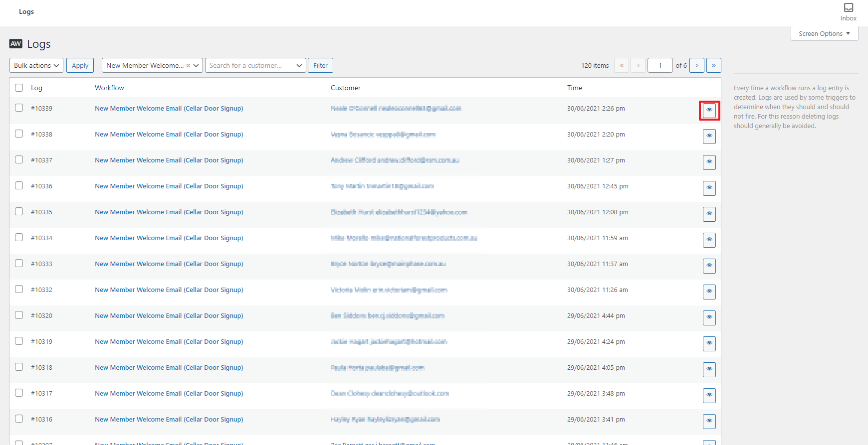Screen dimensions: 868x445
Task: Tick checkbox for log #10337
Action: [19, 159]
